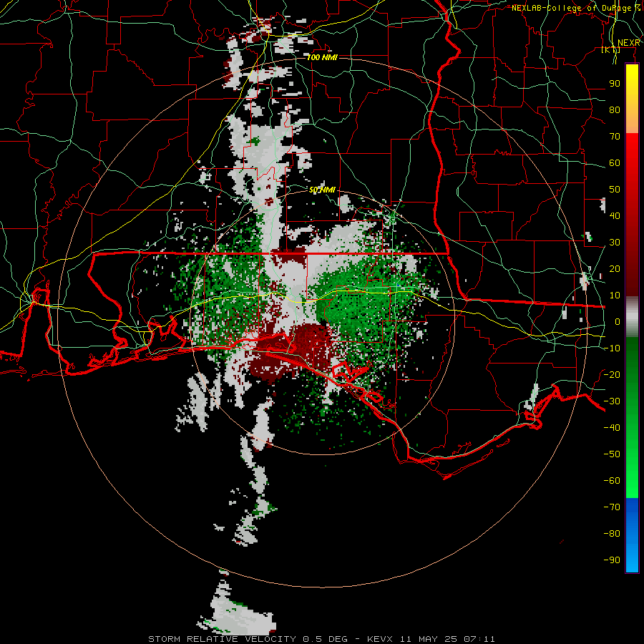Screen dimensions: 644x644
Task: Click the -40 value on velocity scale
Action: pyautogui.click(x=612, y=428)
